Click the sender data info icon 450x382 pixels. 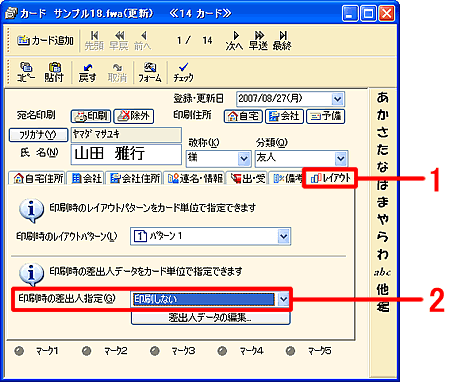click(x=31, y=274)
